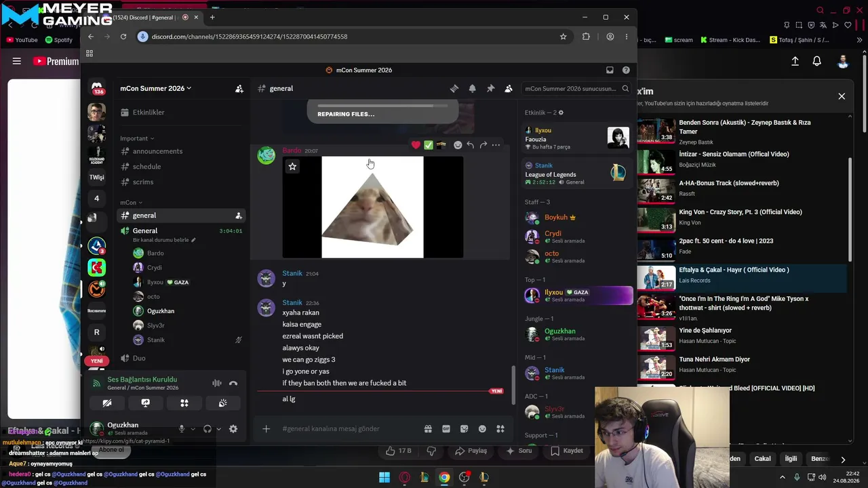Click the mCon Summer 2026 server search field
Image resolution: width=868 pixels, height=488 pixels.
pyautogui.click(x=576, y=89)
